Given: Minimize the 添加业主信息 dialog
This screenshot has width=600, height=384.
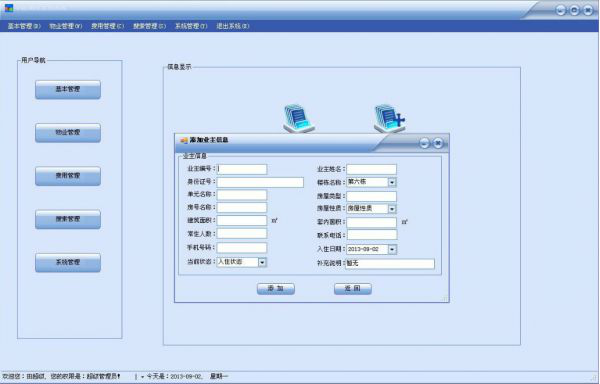Looking at the screenshot, I should point(424,143).
